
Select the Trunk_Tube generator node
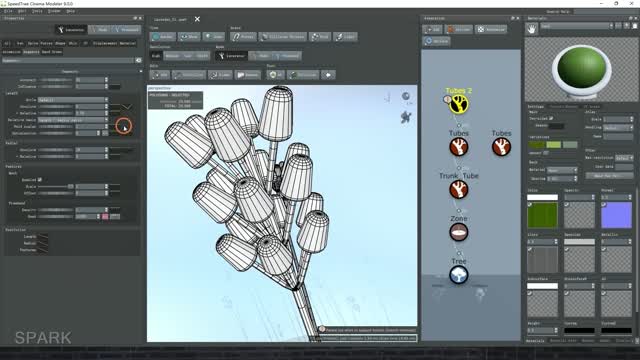click(x=458, y=190)
